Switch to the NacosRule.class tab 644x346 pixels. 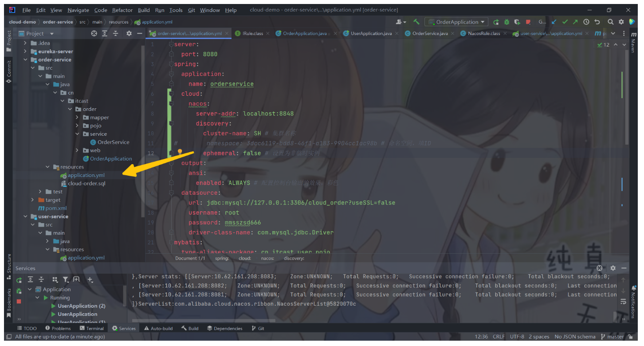coord(483,33)
